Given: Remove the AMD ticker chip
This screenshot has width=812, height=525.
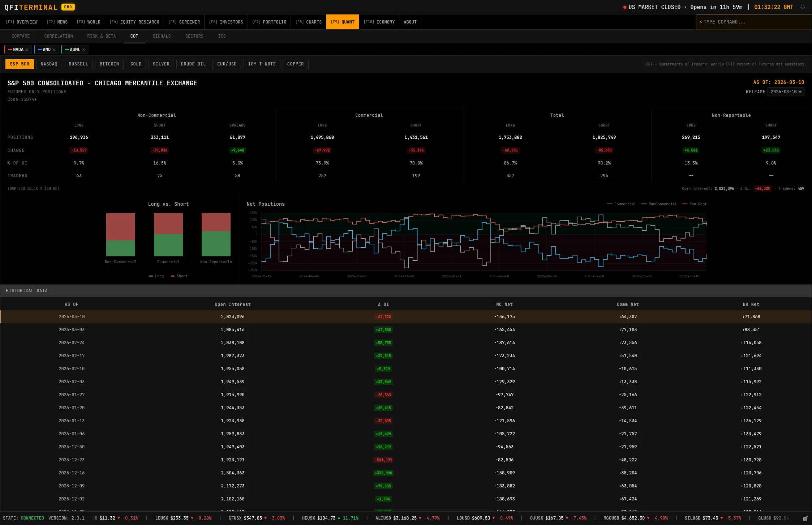Looking at the screenshot, I should 54,50.
